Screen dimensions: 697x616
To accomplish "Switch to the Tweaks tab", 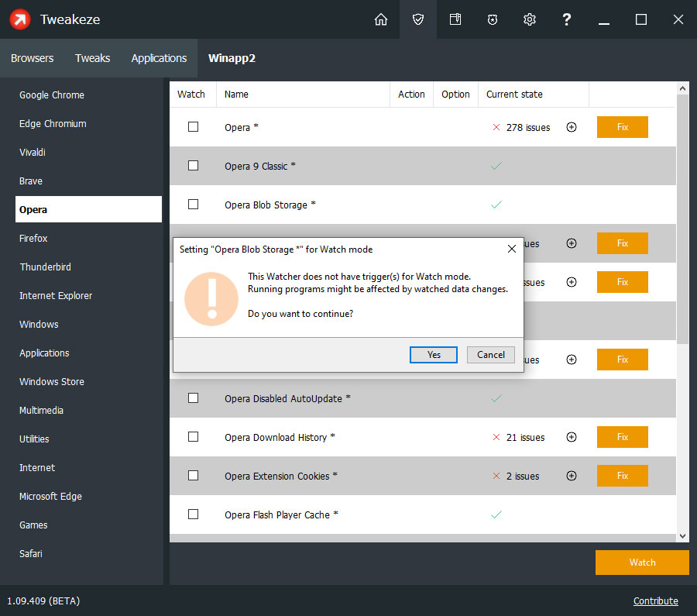I will coord(92,58).
